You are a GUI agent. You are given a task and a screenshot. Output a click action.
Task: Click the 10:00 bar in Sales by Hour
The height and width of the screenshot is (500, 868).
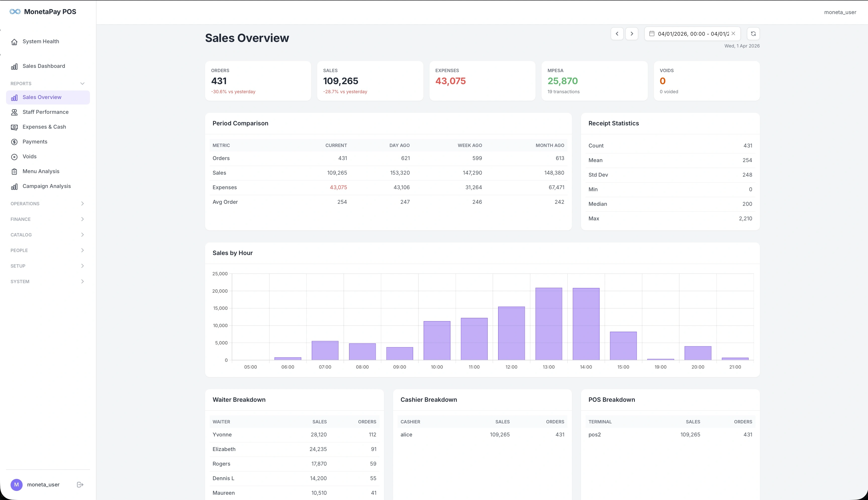pyautogui.click(x=437, y=341)
